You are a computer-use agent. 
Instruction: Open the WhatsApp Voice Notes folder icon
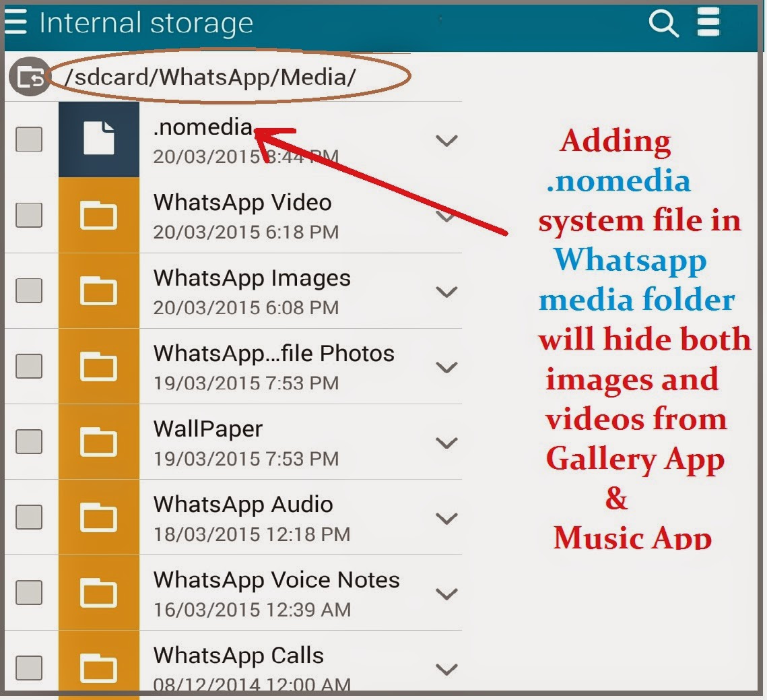[x=99, y=593]
